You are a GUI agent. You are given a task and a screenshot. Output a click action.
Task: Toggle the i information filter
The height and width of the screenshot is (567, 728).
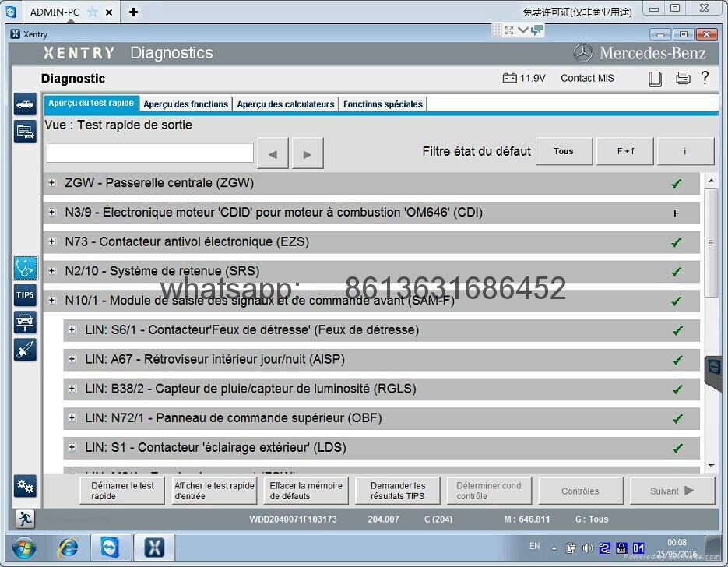click(685, 151)
